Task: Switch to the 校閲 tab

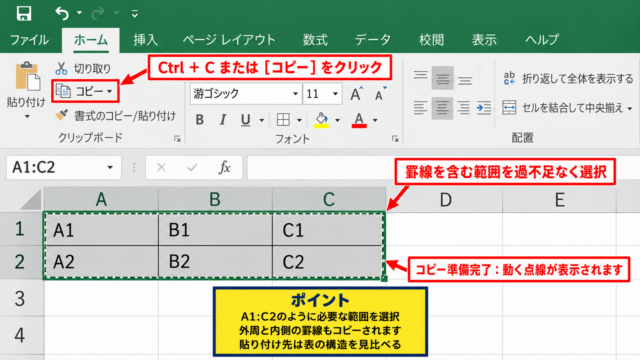Action: coord(431,40)
